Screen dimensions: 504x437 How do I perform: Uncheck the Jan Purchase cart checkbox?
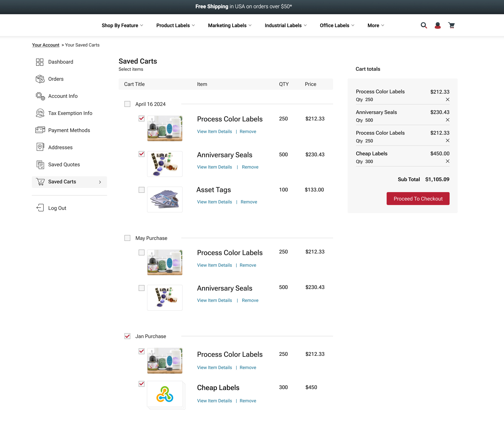click(127, 336)
